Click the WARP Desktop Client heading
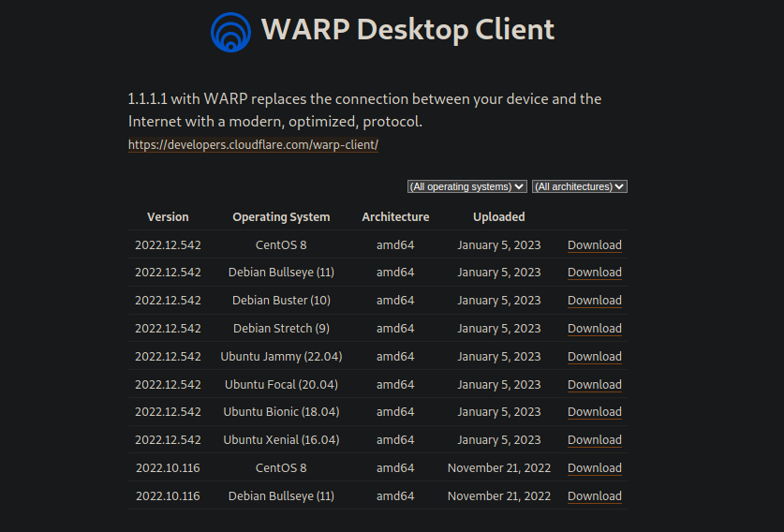The width and height of the screenshot is (784, 532). click(407, 29)
